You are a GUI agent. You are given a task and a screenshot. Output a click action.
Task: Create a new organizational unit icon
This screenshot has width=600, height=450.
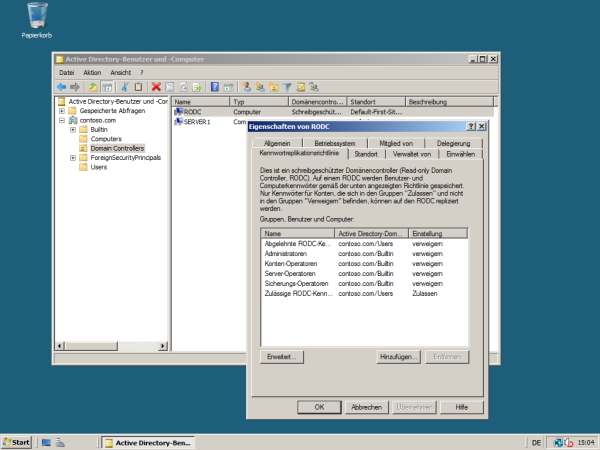tap(274, 87)
